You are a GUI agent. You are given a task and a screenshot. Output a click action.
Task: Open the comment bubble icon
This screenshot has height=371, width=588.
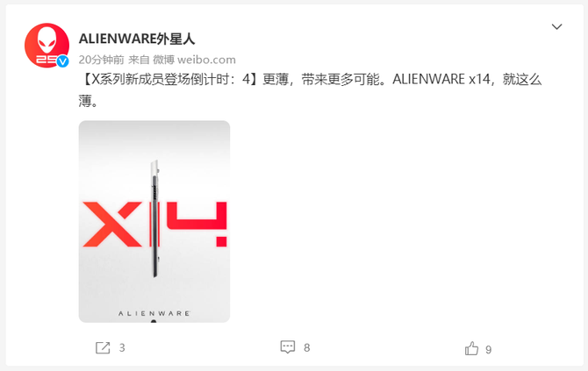tap(288, 347)
